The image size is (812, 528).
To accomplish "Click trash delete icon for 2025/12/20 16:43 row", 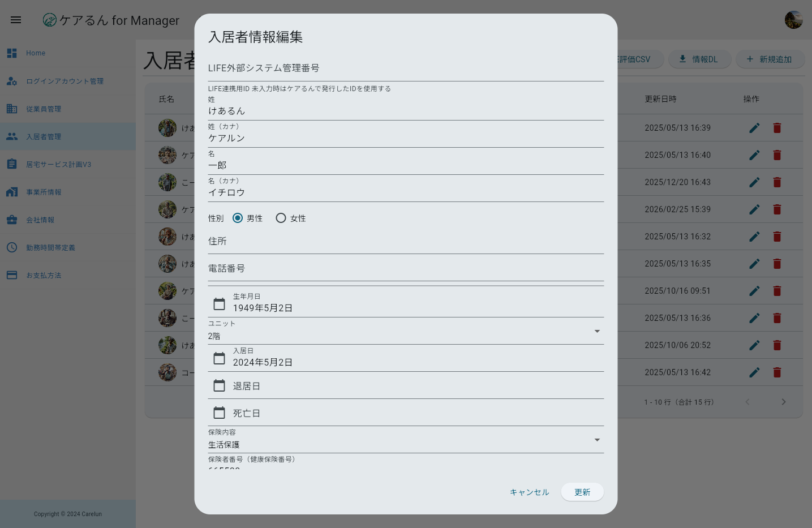I will tap(777, 182).
